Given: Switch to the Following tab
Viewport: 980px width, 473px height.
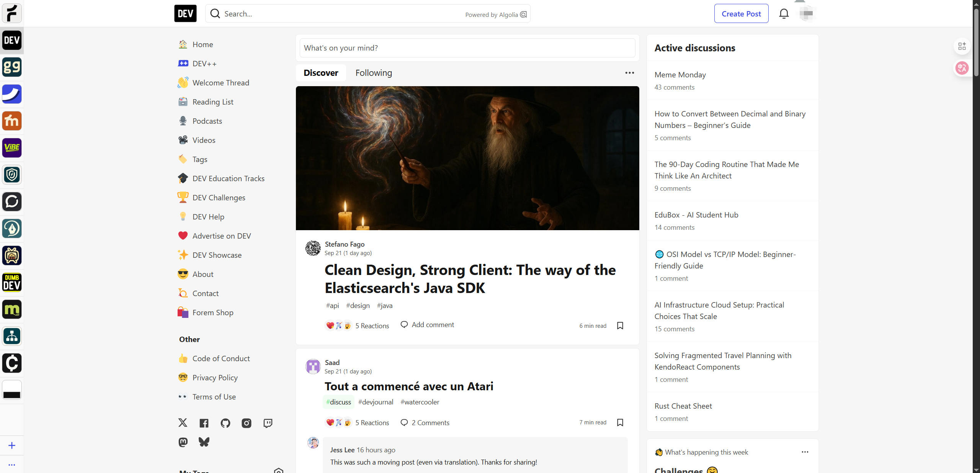Looking at the screenshot, I should pos(374,73).
